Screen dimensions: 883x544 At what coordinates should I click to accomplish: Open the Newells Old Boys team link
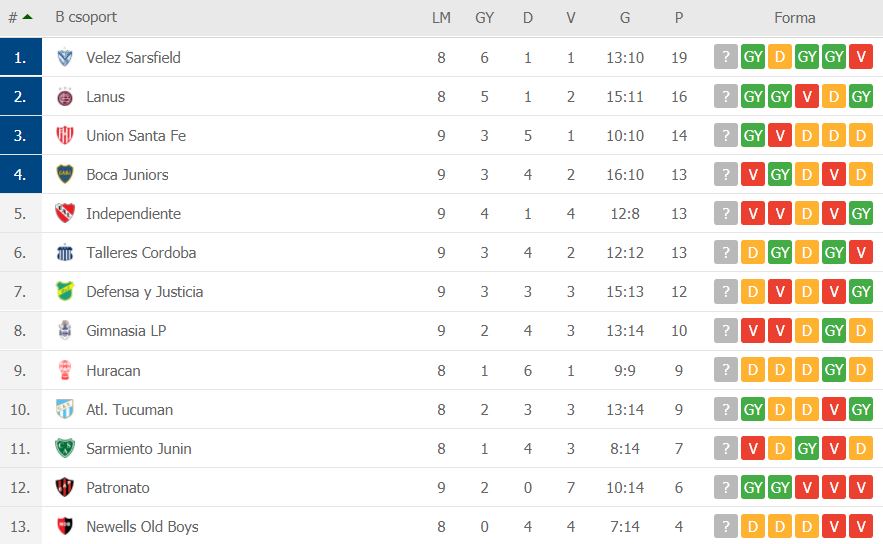(x=142, y=527)
